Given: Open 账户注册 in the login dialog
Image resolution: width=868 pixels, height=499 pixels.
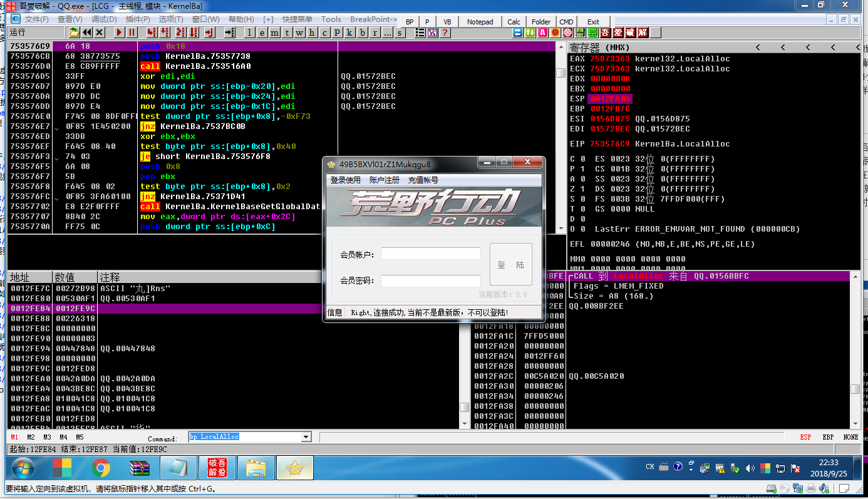Looking at the screenshot, I should pos(385,180).
